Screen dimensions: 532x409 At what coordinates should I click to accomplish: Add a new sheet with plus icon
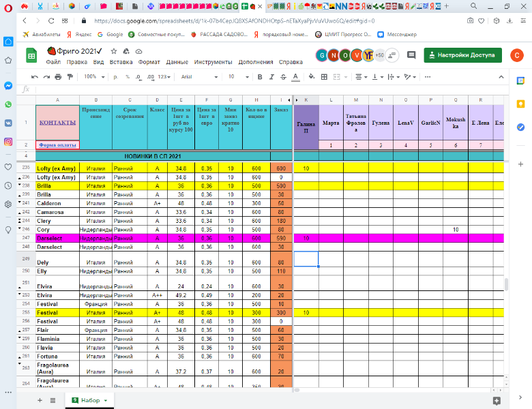(x=40, y=400)
